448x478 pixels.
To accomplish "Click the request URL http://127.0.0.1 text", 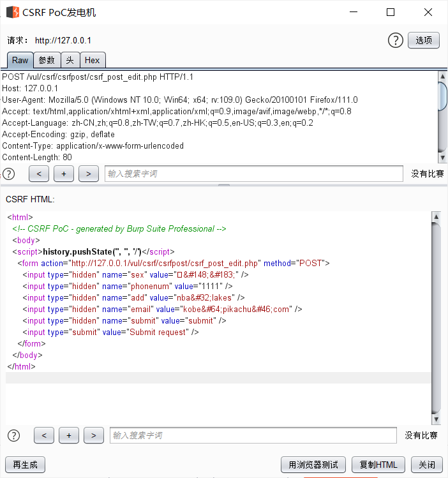I will tap(63, 40).
